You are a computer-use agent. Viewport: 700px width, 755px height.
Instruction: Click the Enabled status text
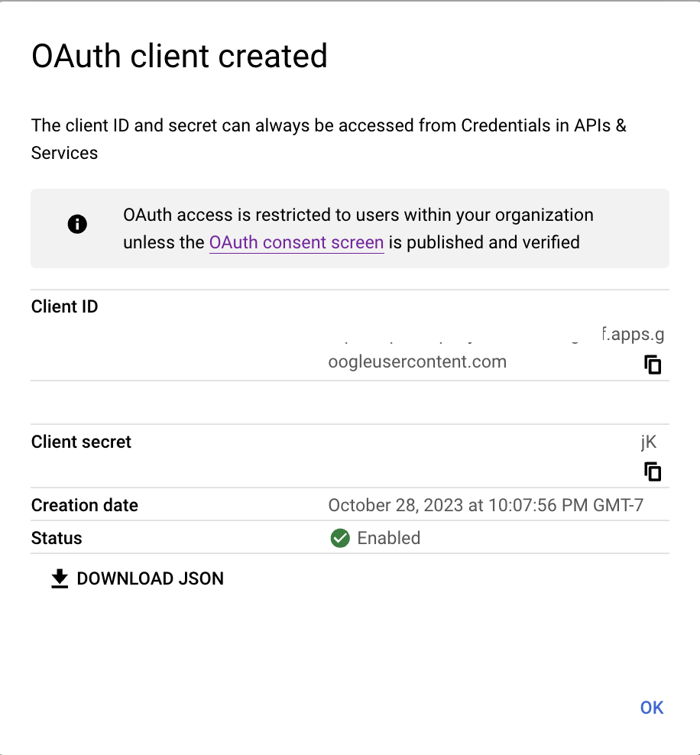[388, 538]
